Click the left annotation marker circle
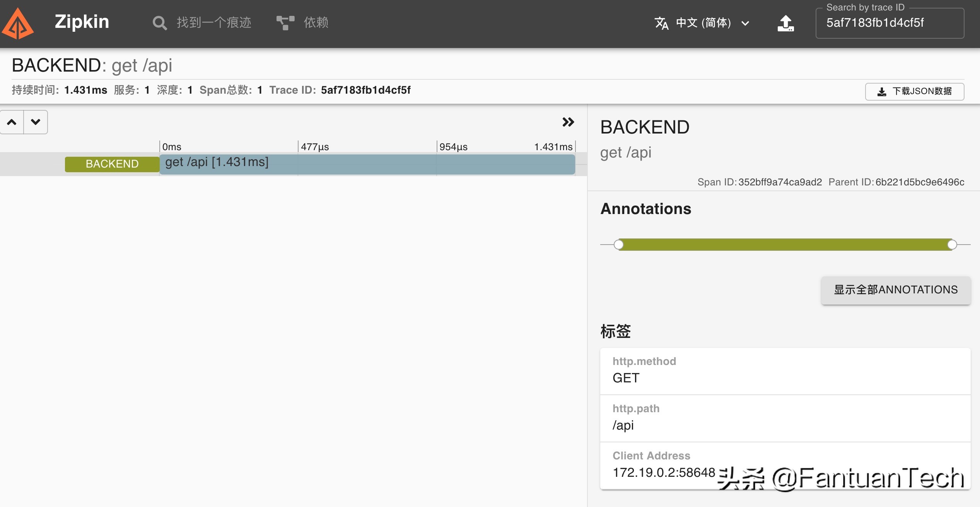 (x=619, y=245)
